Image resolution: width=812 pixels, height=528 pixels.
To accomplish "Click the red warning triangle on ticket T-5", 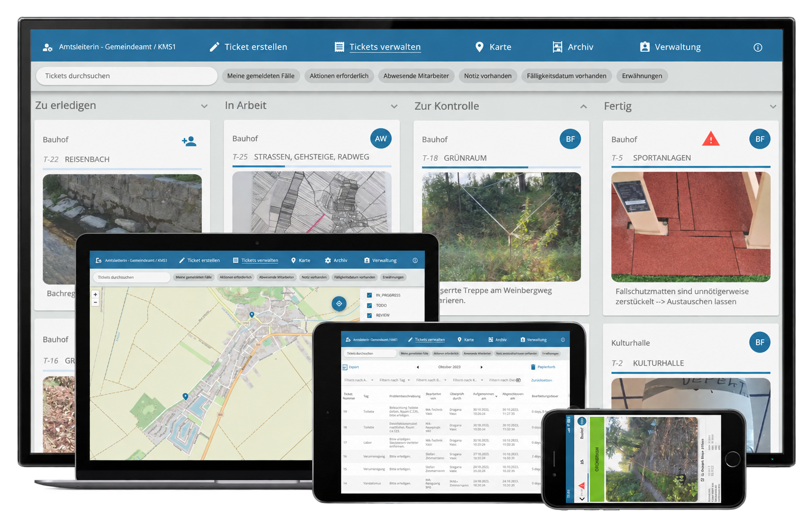I will (711, 139).
